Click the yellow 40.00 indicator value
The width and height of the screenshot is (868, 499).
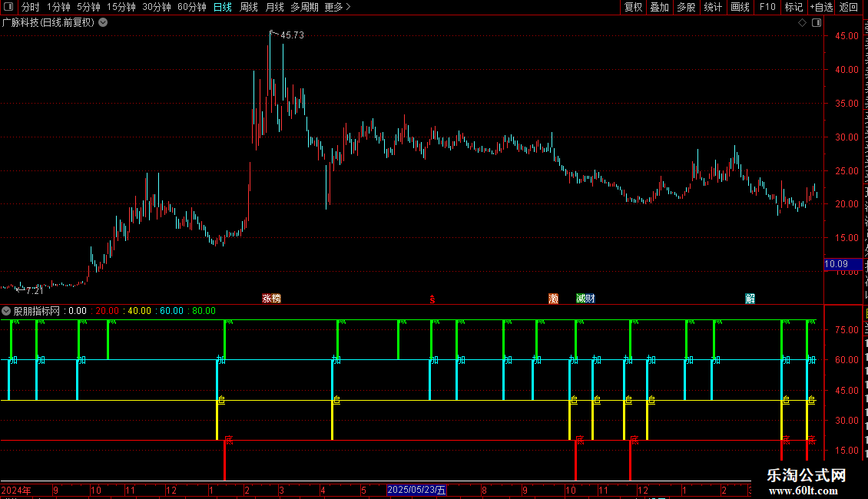point(140,311)
